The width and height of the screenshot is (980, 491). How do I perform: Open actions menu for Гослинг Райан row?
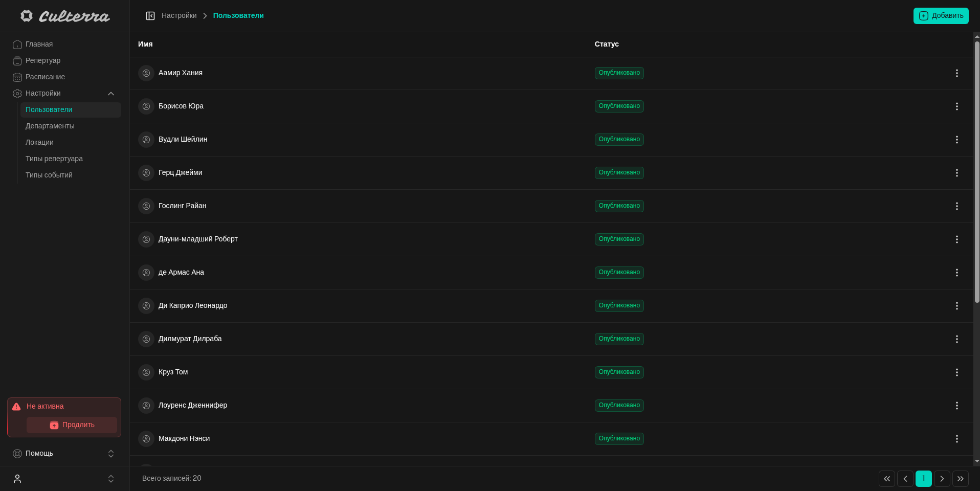click(x=956, y=206)
